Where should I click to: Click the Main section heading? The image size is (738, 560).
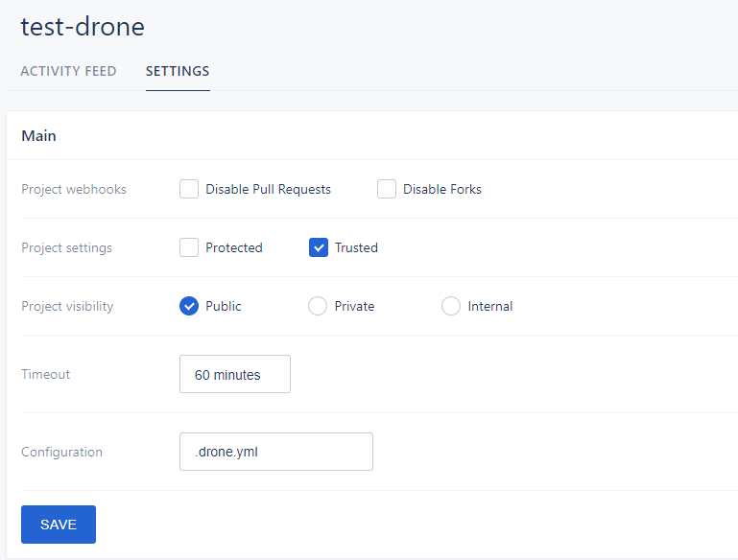coord(39,136)
